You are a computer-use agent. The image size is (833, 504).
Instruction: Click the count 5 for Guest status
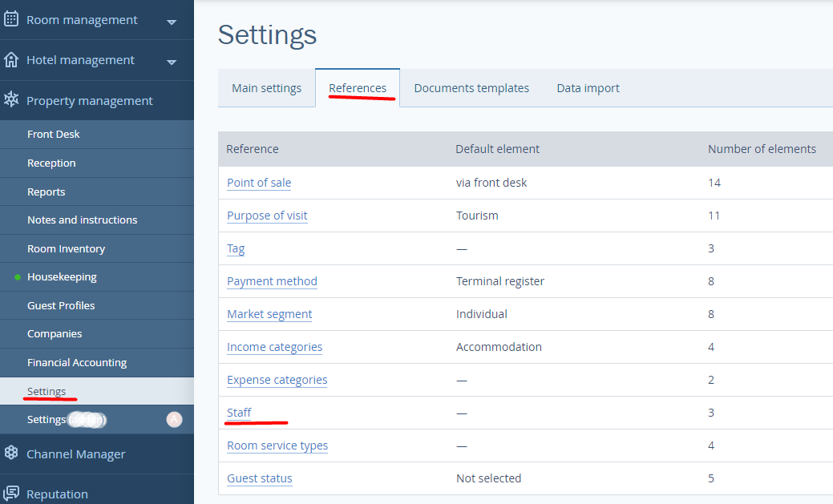coord(711,478)
